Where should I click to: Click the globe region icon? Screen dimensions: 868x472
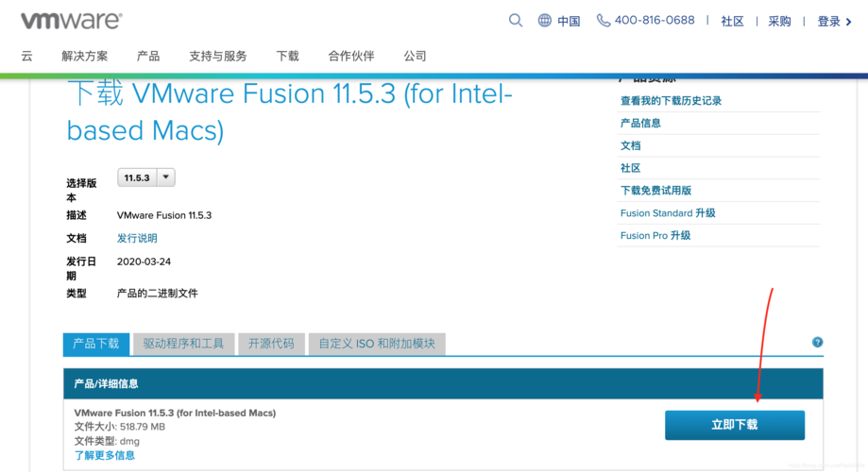(x=545, y=21)
